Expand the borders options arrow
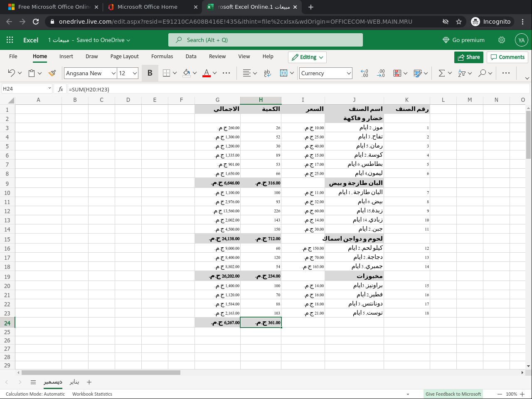Screen dimensions: 532x399 [x=175, y=73]
